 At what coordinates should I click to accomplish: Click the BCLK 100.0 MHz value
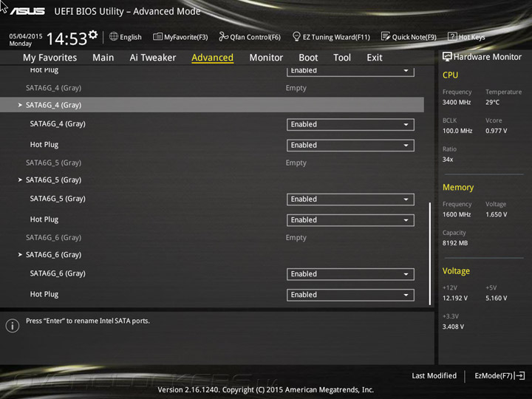pyautogui.click(x=457, y=131)
